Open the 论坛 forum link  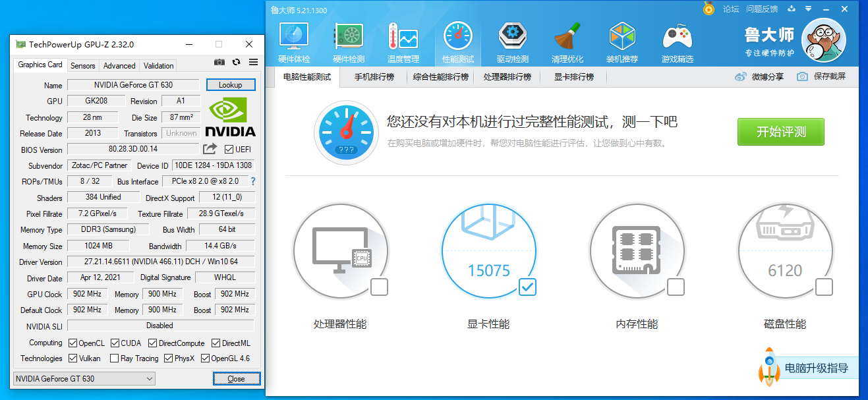[731, 9]
